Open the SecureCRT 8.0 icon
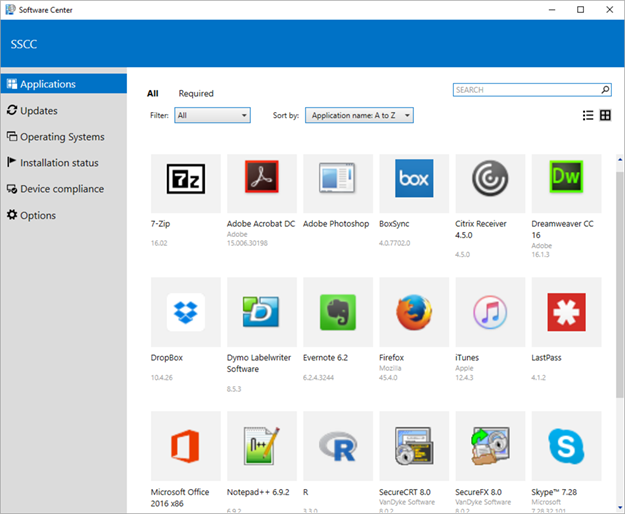This screenshot has height=514, width=625. (414, 446)
